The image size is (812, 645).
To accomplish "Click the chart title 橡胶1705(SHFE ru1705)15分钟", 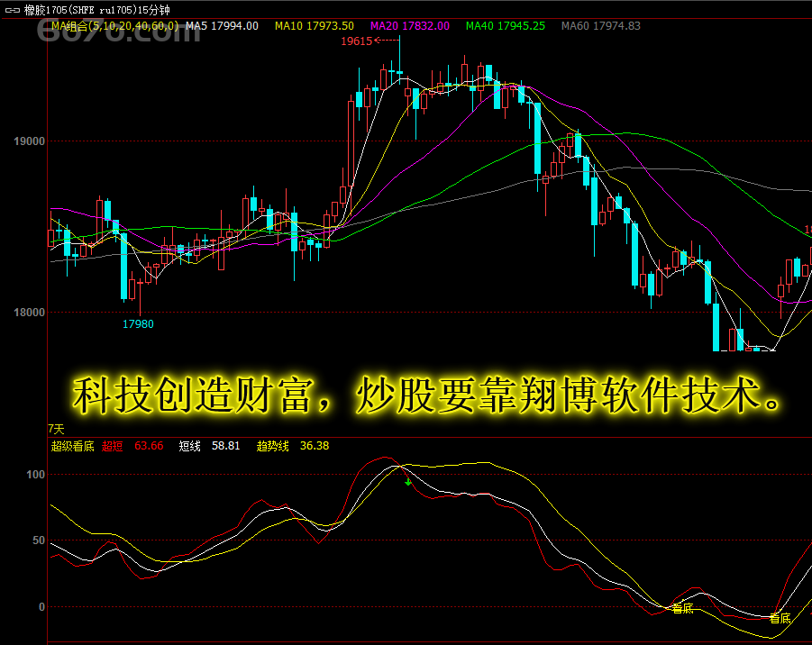I will tap(96, 10).
